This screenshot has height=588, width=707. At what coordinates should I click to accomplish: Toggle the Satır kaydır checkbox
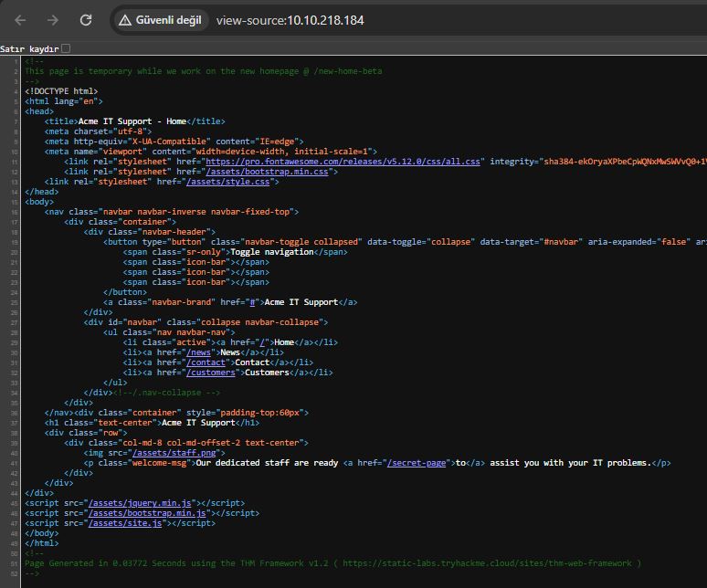[66, 48]
